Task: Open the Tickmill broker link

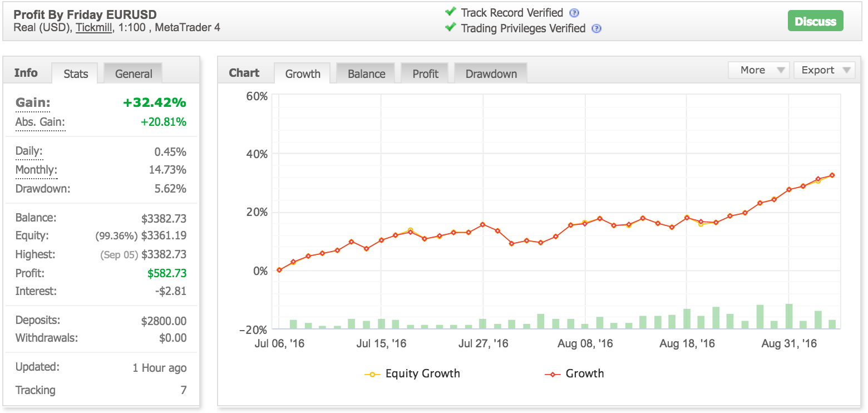Action: click(94, 27)
